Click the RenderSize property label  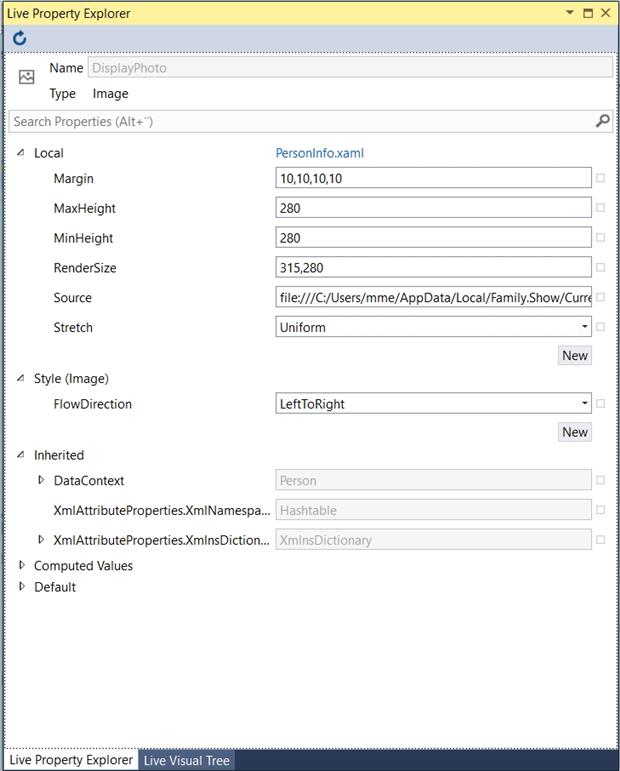click(85, 268)
